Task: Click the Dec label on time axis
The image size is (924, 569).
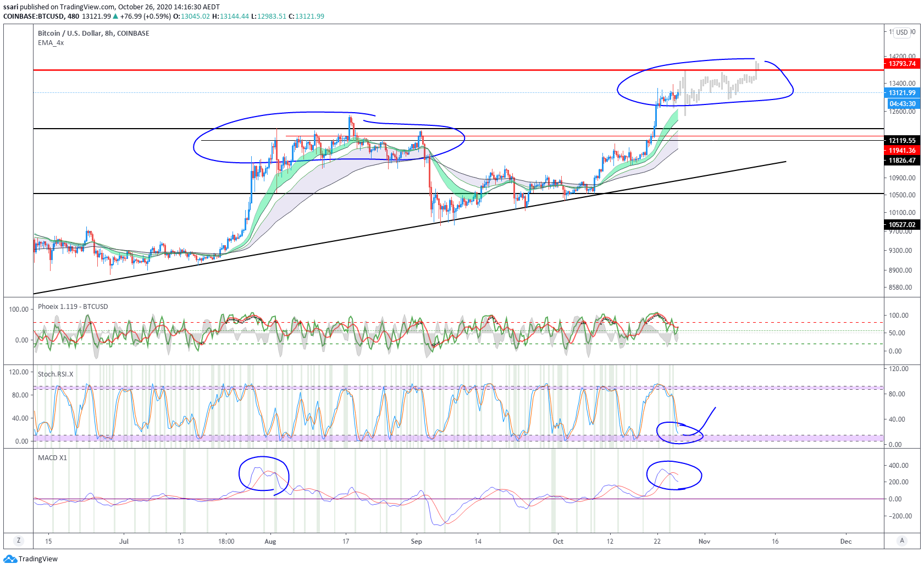Action: point(846,542)
